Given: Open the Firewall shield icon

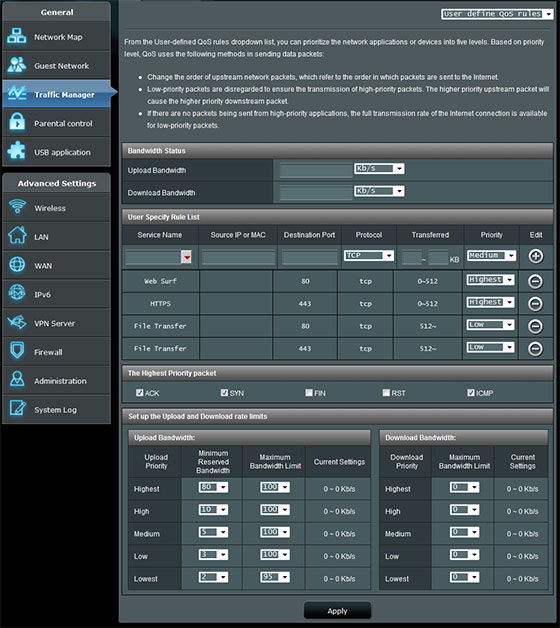Looking at the screenshot, I should [17, 351].
